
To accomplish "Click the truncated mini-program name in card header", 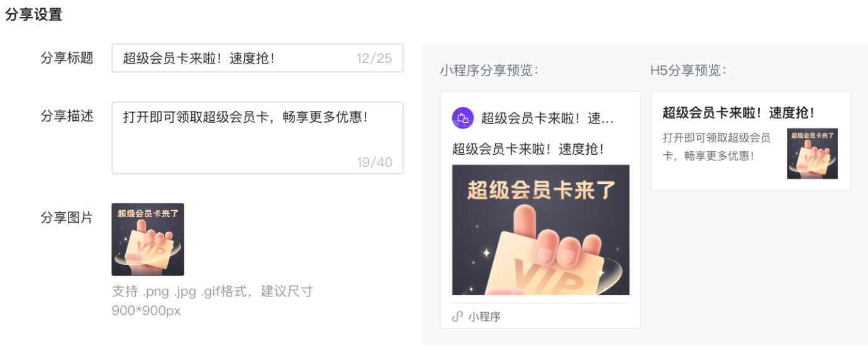I will coord(547,118).
